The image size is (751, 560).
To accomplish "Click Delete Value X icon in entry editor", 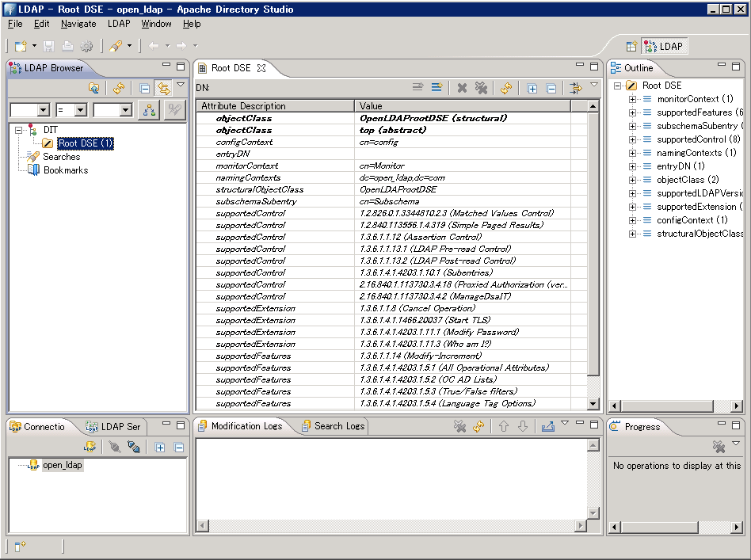I will click(x=462, y=88).
